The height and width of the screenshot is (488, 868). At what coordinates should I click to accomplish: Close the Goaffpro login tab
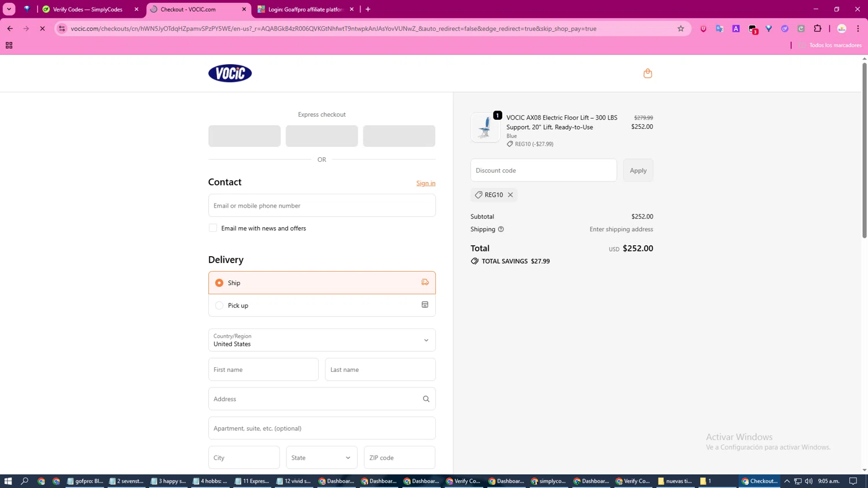351,9
